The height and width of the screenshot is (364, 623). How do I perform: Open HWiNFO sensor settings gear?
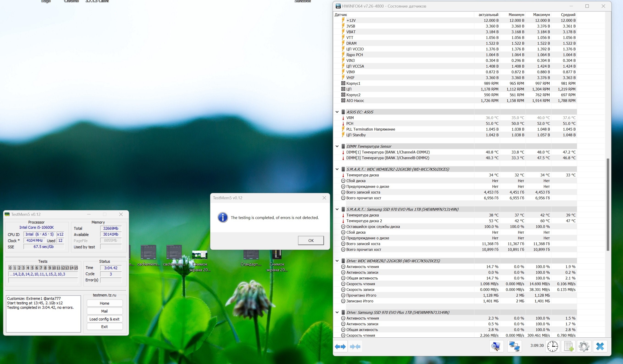click(x=584, y=346)
